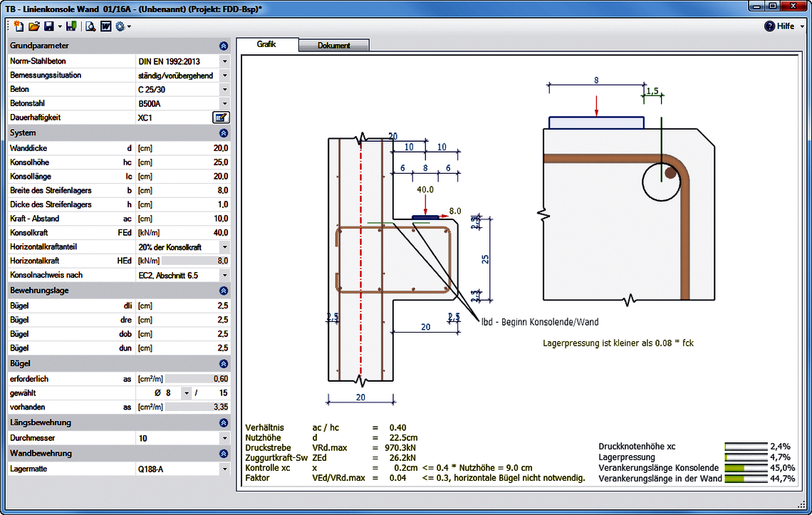This screenshot has height=515, width=812.
Task: Select the Grafik tab
Action: coord(266,45)
